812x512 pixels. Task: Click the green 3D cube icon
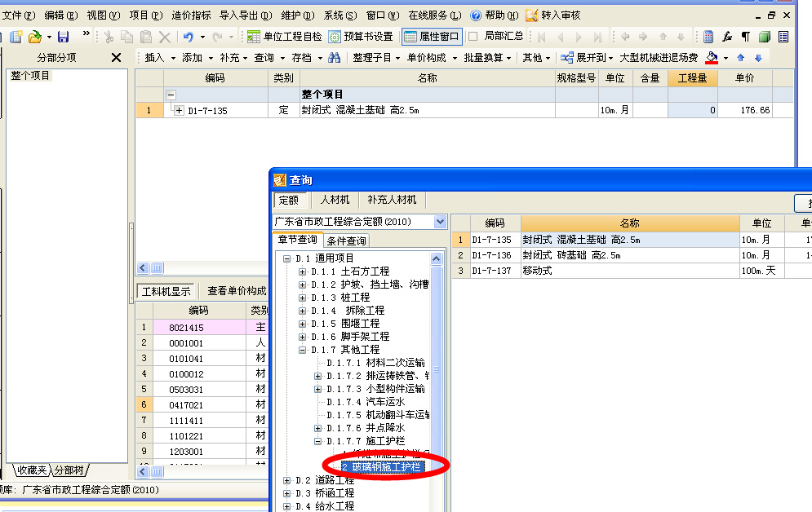(x=765, y=37)
